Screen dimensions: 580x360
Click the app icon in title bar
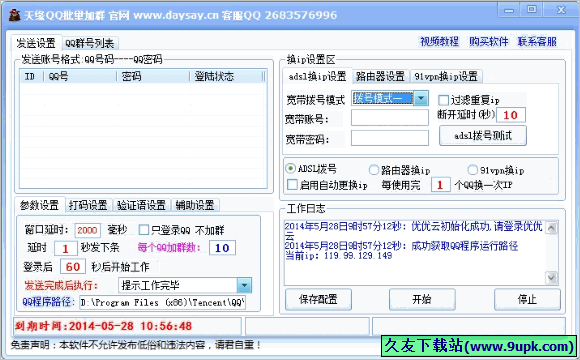click(x=14, y=15)
